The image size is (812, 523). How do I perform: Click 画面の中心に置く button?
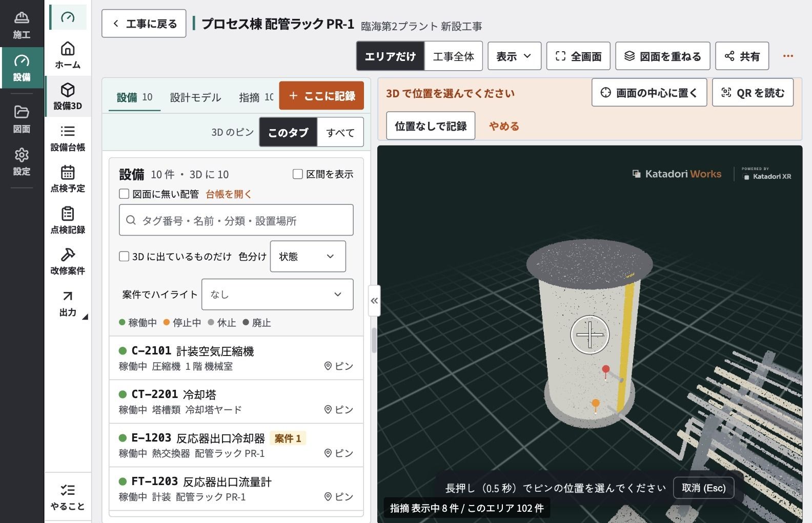[649, 93]
